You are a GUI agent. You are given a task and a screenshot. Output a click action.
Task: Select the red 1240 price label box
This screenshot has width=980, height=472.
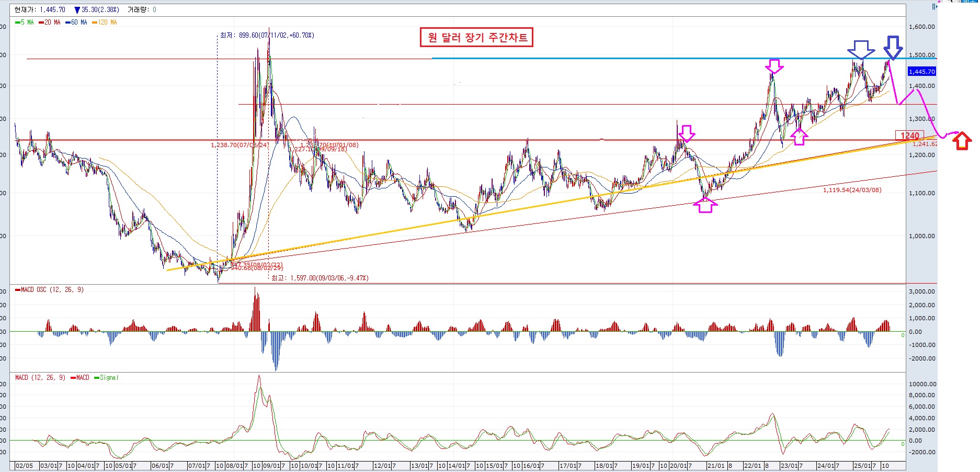point(909,136)
